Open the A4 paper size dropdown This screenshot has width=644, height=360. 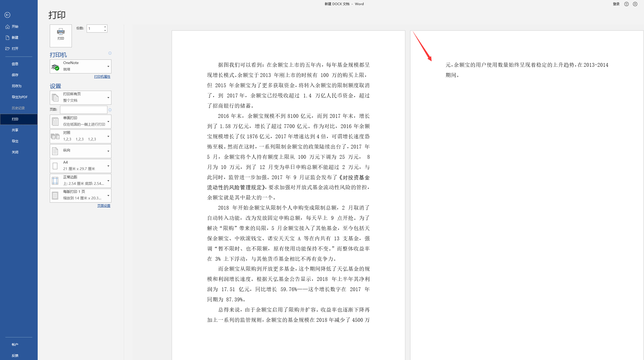click(80, 166)
